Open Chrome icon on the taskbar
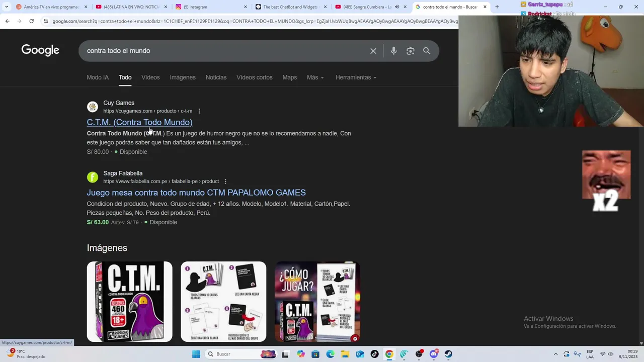 [389, 354]
